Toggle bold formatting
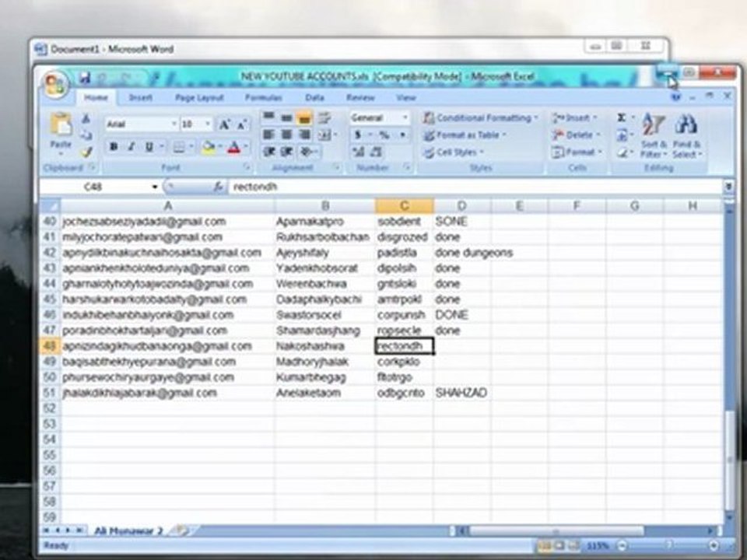Screen dimensions: 747x560 point(114,147)
